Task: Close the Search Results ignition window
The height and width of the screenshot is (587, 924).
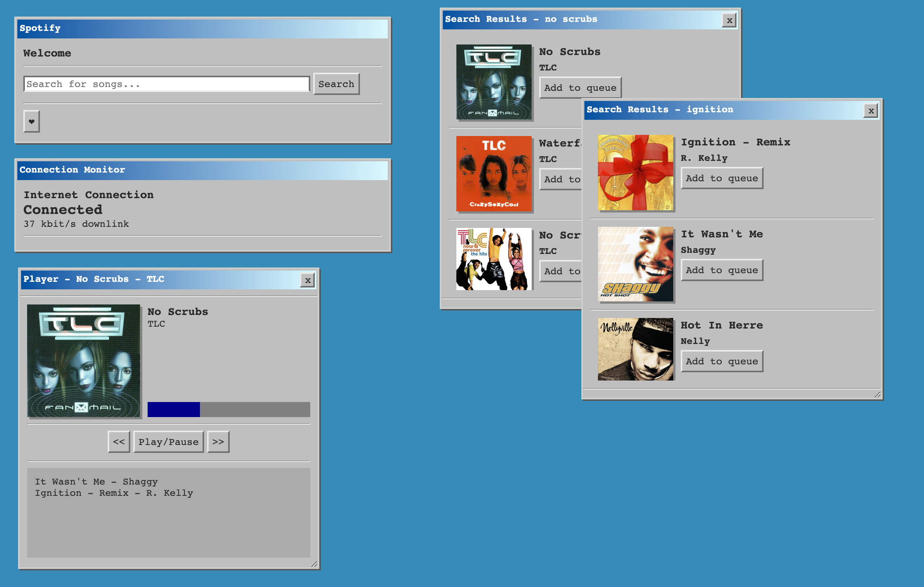Action: coord(871,110)
